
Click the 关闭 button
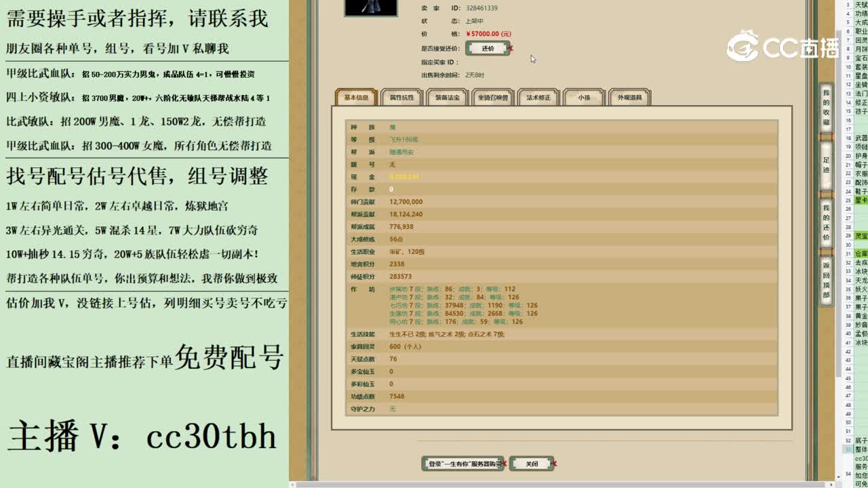pyautogui.click(x=532, y=464)
